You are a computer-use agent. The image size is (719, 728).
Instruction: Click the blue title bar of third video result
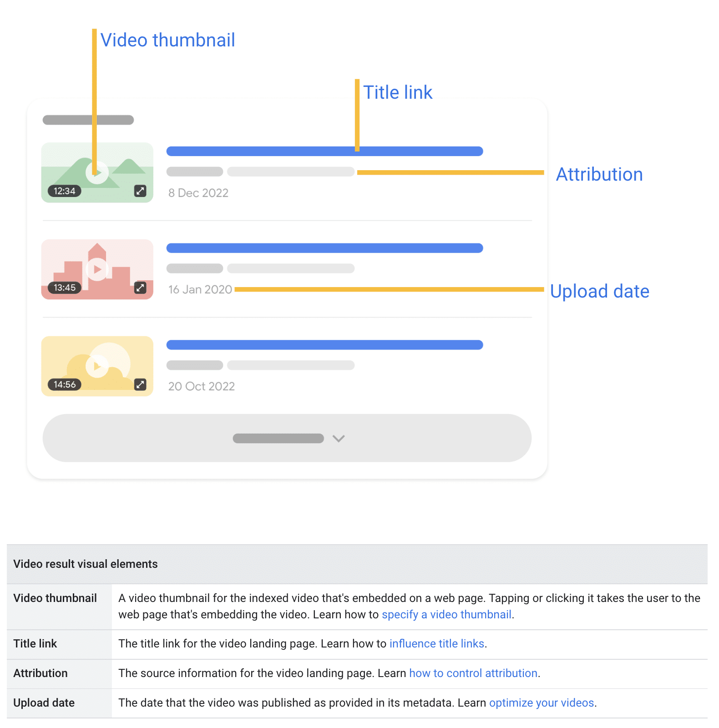click(324, 345)
